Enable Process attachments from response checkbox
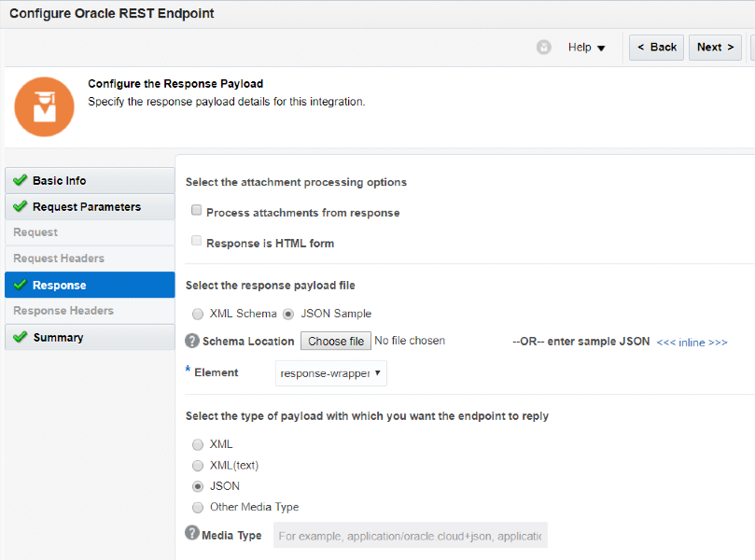Viewport: 755px width, 560px height. point(196,212)
